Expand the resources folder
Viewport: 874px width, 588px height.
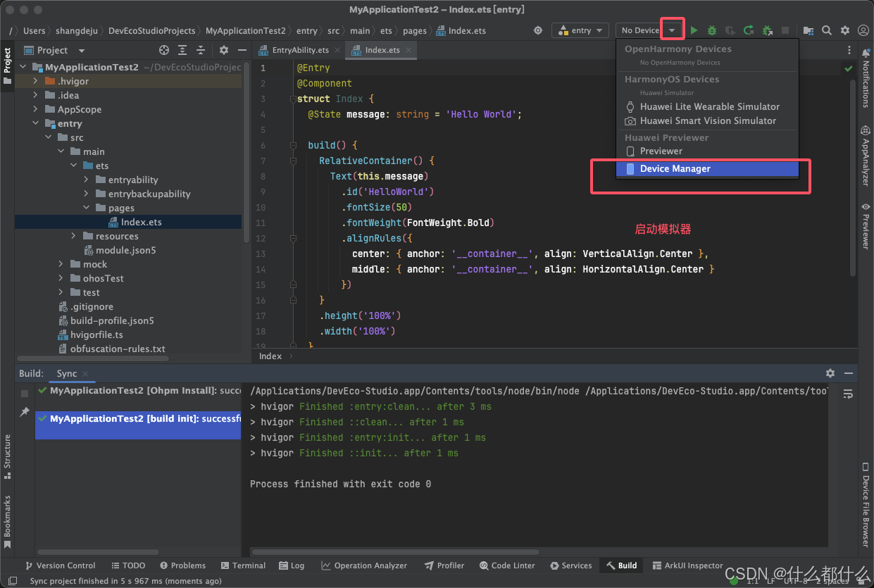click(74, 236)
